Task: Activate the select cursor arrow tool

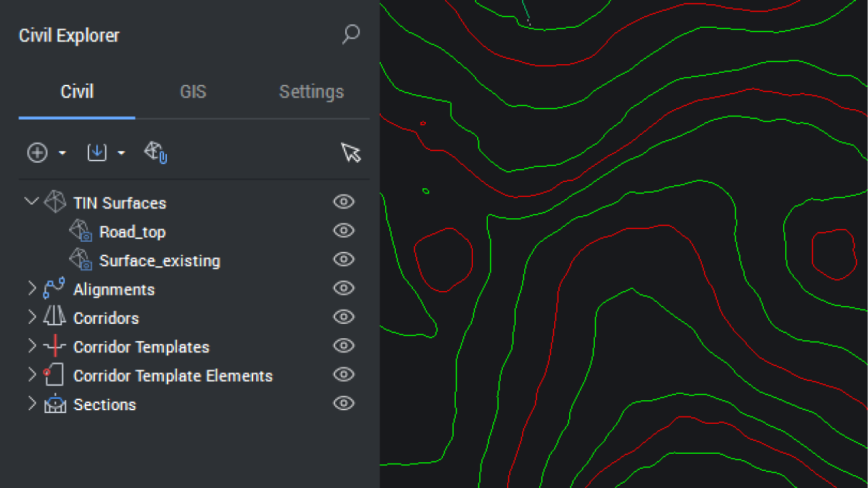Action: click(351, 152)
